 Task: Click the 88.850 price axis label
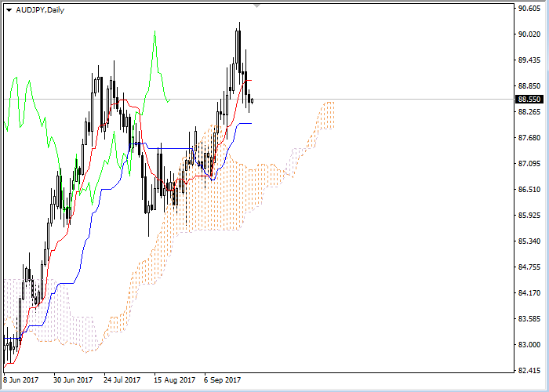click(529, 86)
